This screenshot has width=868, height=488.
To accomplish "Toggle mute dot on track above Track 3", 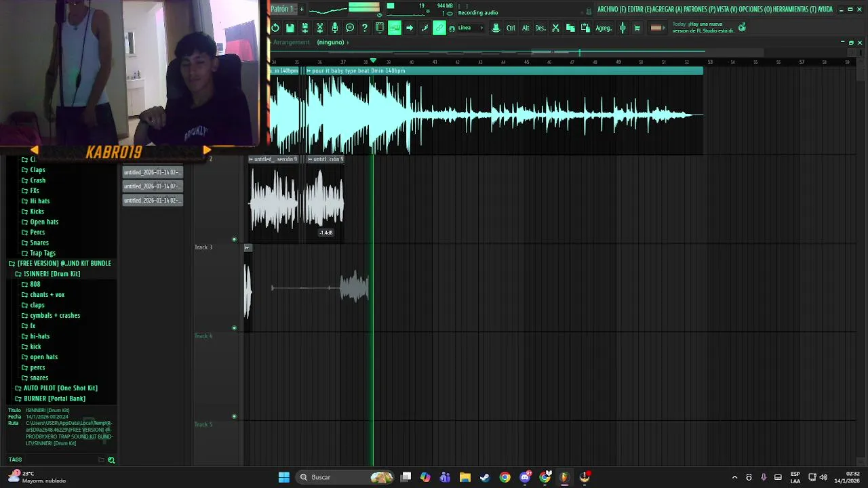I will pyautogui.click(x=235, y=239).
